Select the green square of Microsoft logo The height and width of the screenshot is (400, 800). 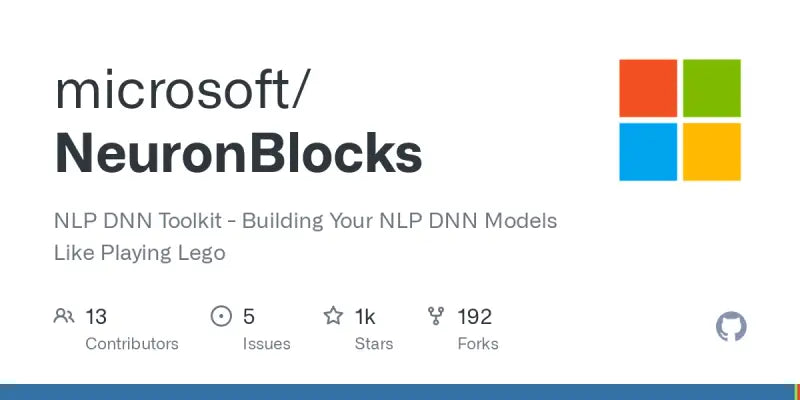[x=712, y=88]
